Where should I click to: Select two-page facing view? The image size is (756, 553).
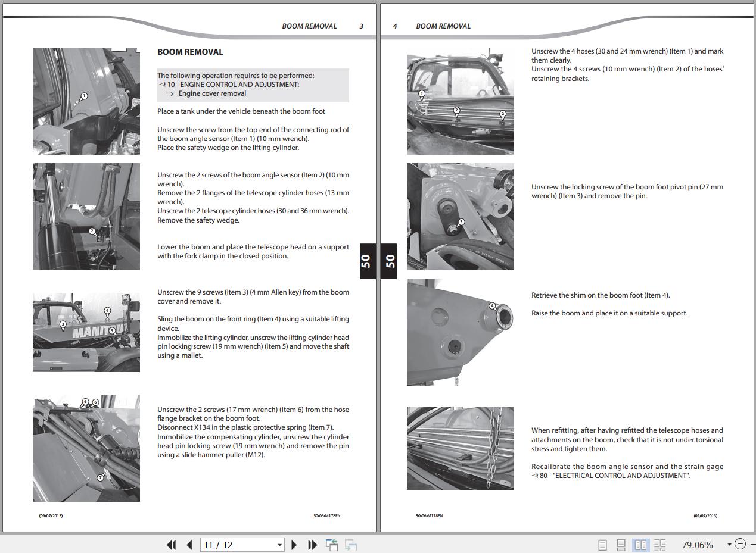(641, 545)
